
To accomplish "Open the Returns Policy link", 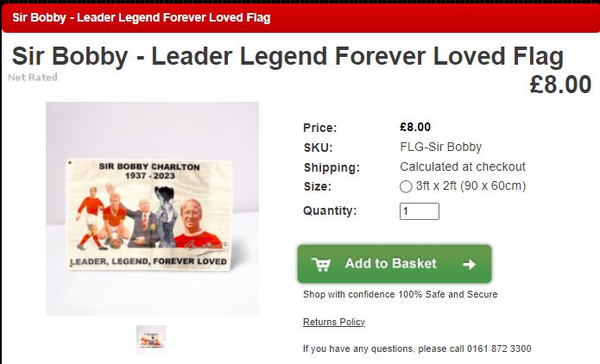I will pyautogui.click(x=334, y=322).
